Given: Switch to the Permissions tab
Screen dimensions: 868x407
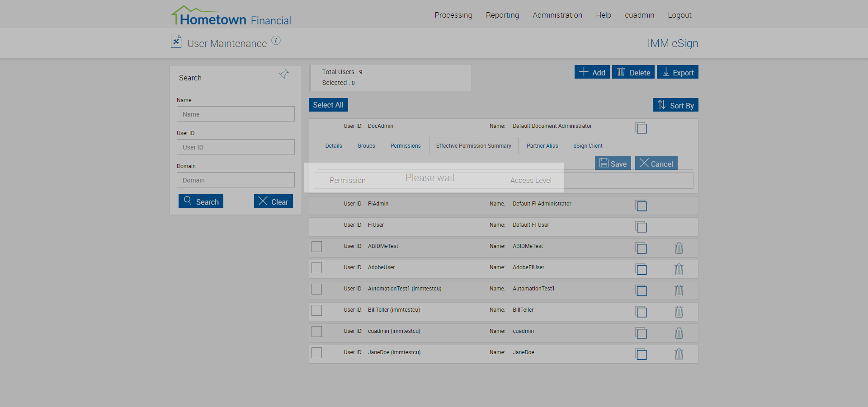Looking at the screenshot, I should 406,146.
